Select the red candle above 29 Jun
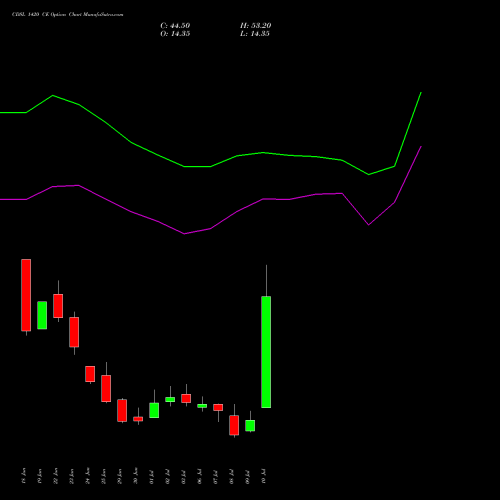 [122, 410]
